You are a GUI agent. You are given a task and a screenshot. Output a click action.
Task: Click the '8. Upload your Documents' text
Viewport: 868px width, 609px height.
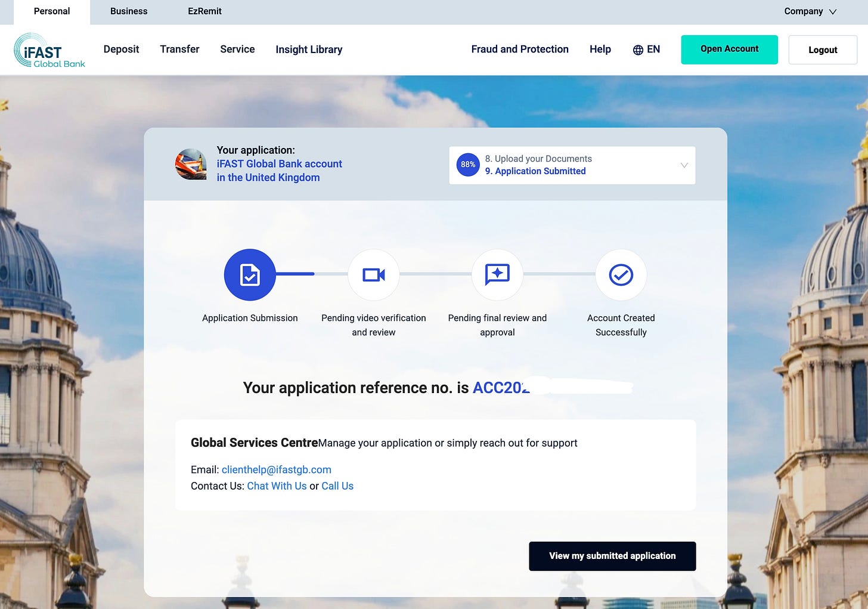point(538,159)
